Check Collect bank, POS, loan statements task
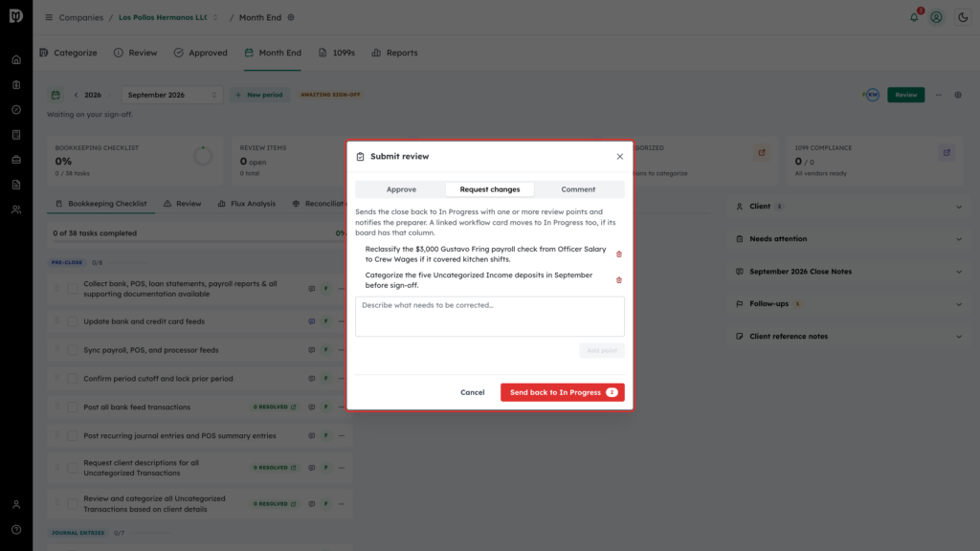The width and height of the screenshot is (980, 551). [x=73, y=289]
